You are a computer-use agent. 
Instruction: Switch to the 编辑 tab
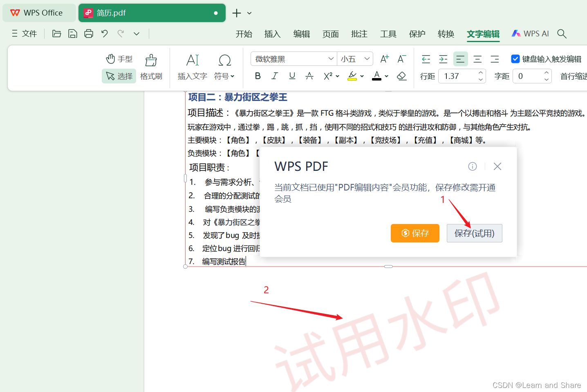(302, 34)
